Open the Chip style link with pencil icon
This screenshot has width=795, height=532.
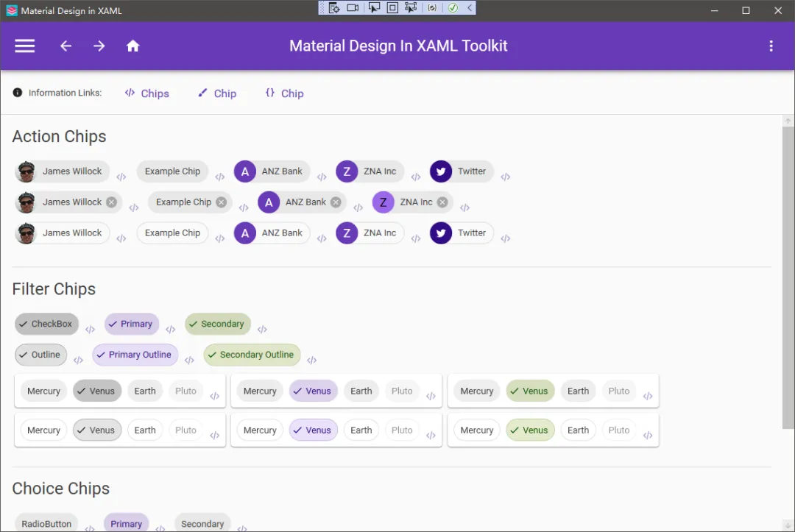click(217, 93)
